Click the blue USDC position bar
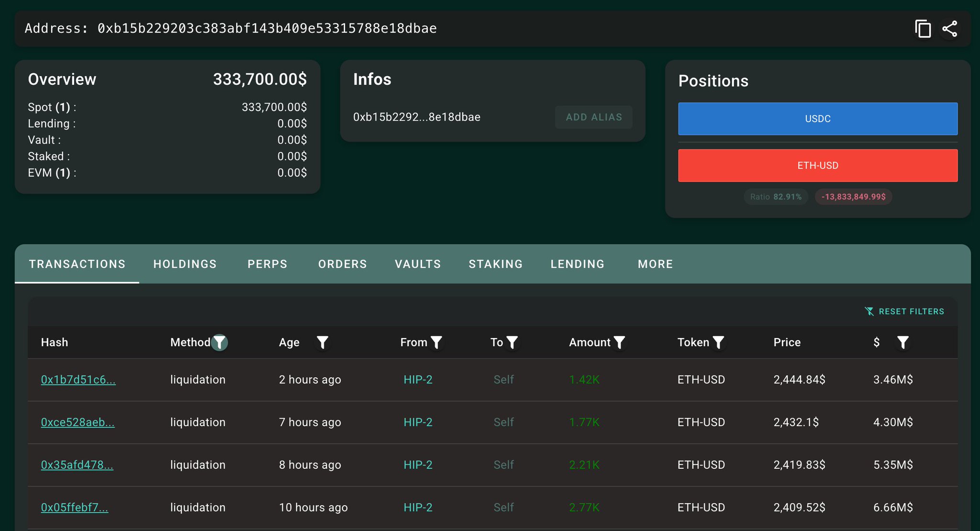This screenshot has height=531, width=980. [x=818, y=119]
